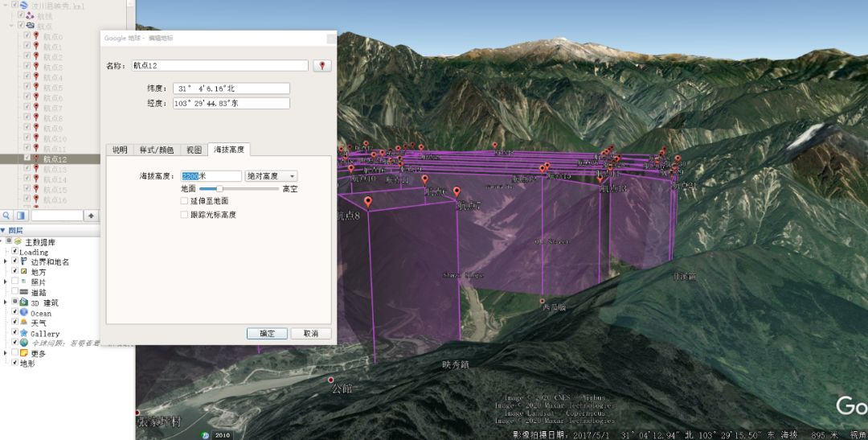Click the 天气 weather layer icon

(24, 323)
